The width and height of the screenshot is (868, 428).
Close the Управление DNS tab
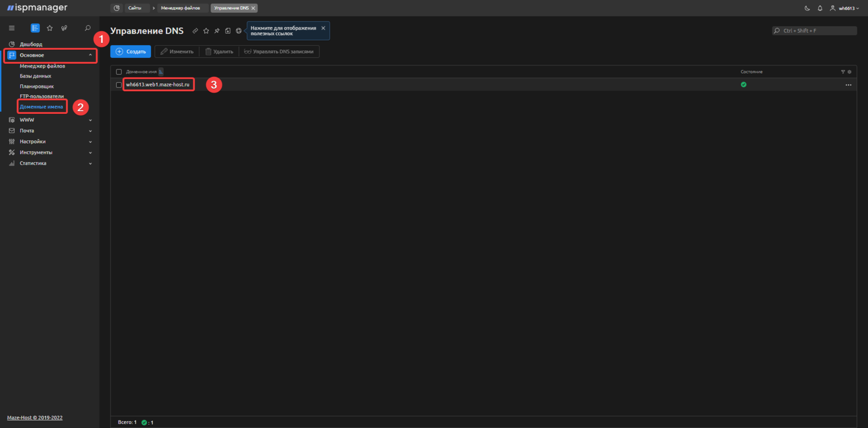coord(253,8)
